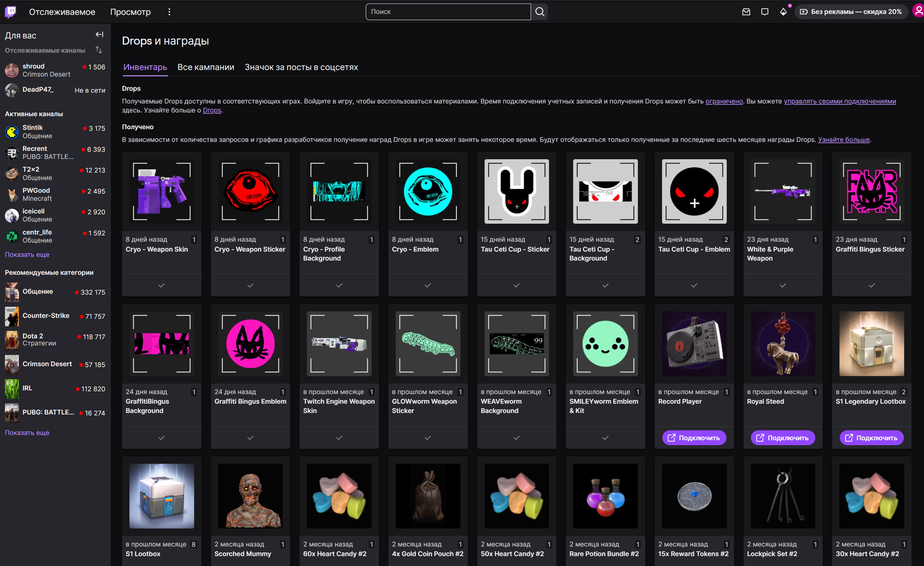Click the checkmark under Cryo - Weapon Skin

(161, 285)
